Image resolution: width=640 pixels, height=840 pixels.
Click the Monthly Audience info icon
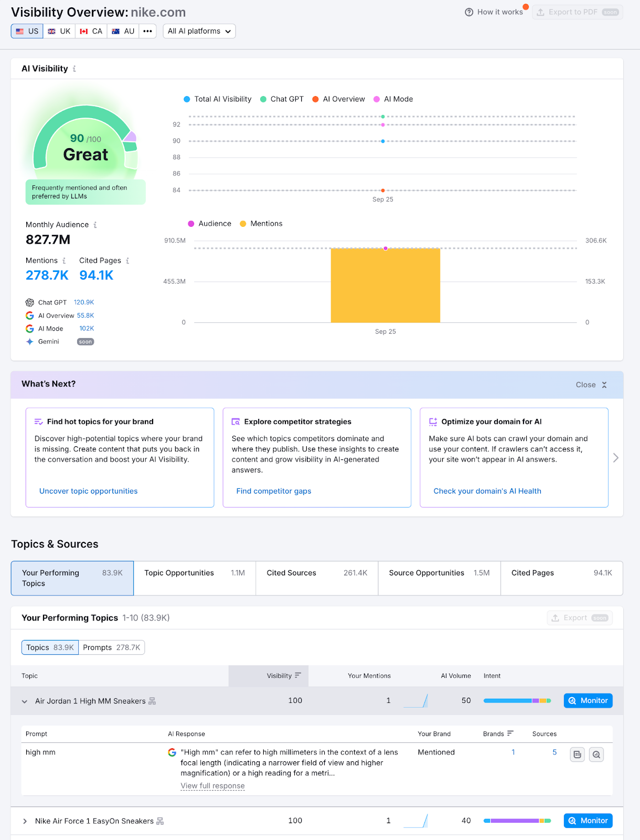(95, 225)
